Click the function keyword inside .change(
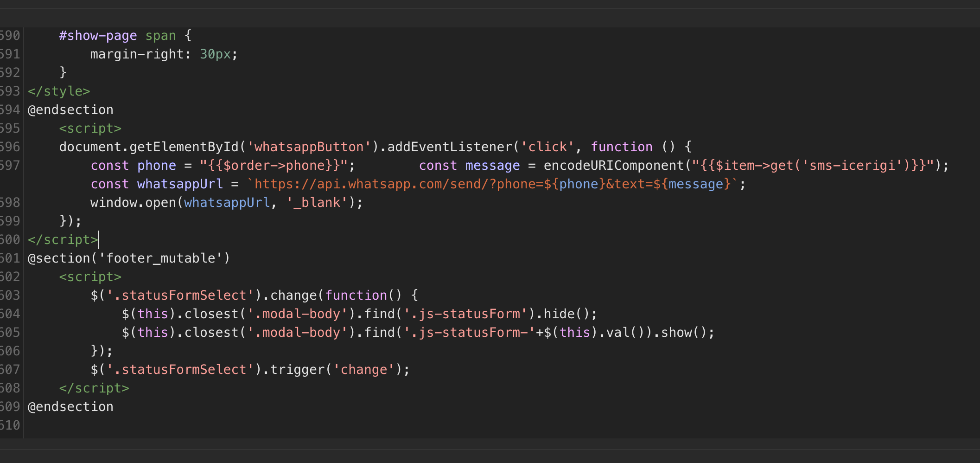 click(x=356, y=296)
